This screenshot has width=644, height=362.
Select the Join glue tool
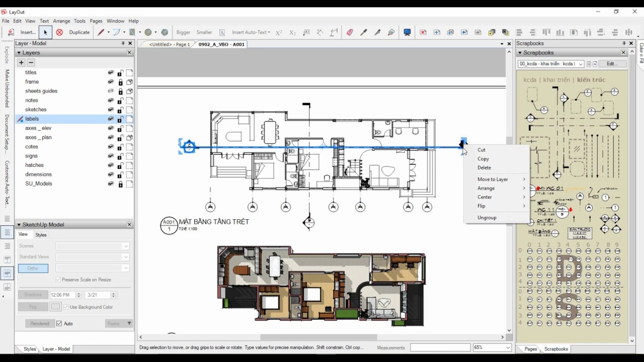tap(391, 32)
